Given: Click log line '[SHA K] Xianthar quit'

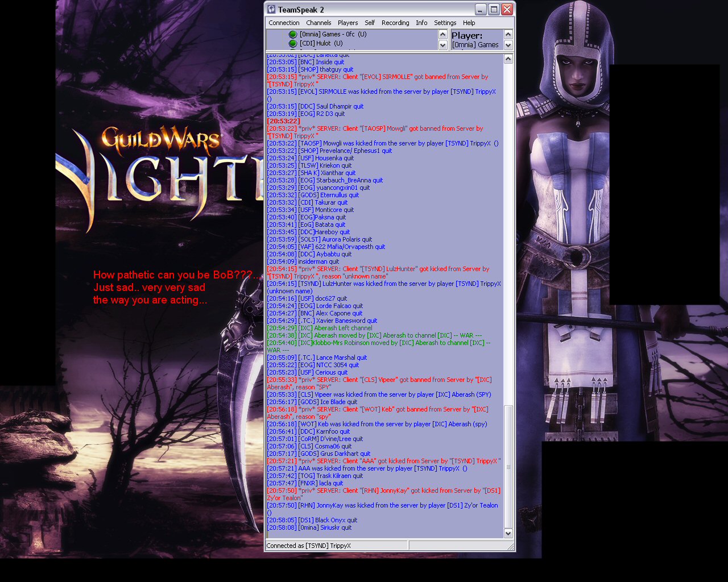Looking at the screenshot, I should (x=311, y=173).
